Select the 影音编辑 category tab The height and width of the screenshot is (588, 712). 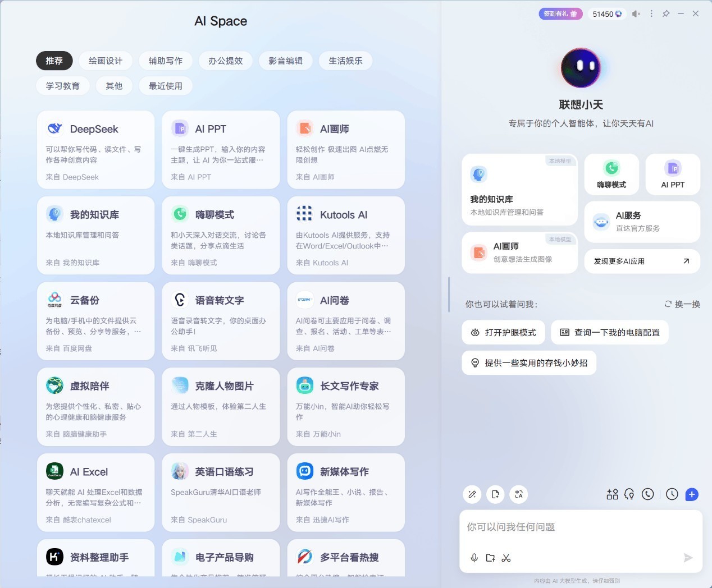(x=286, y=61)
